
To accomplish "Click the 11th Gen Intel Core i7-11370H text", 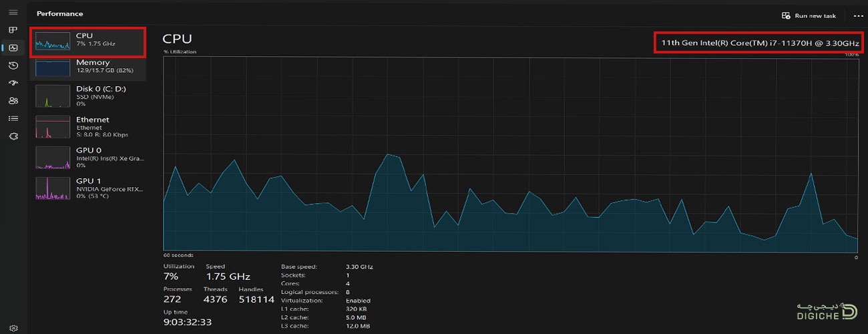I will [x=760, y=43].
